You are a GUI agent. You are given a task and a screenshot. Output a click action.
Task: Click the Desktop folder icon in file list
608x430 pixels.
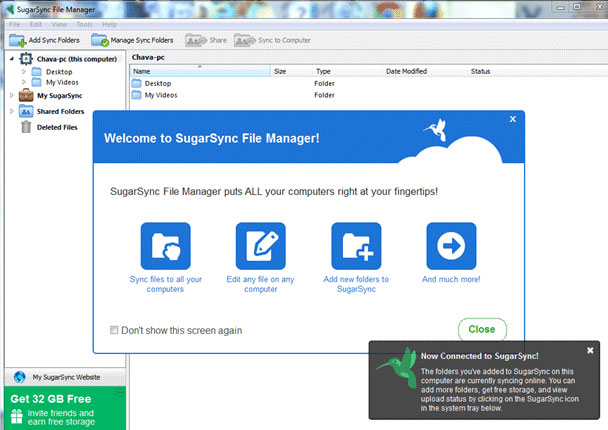tap(136, 83)
